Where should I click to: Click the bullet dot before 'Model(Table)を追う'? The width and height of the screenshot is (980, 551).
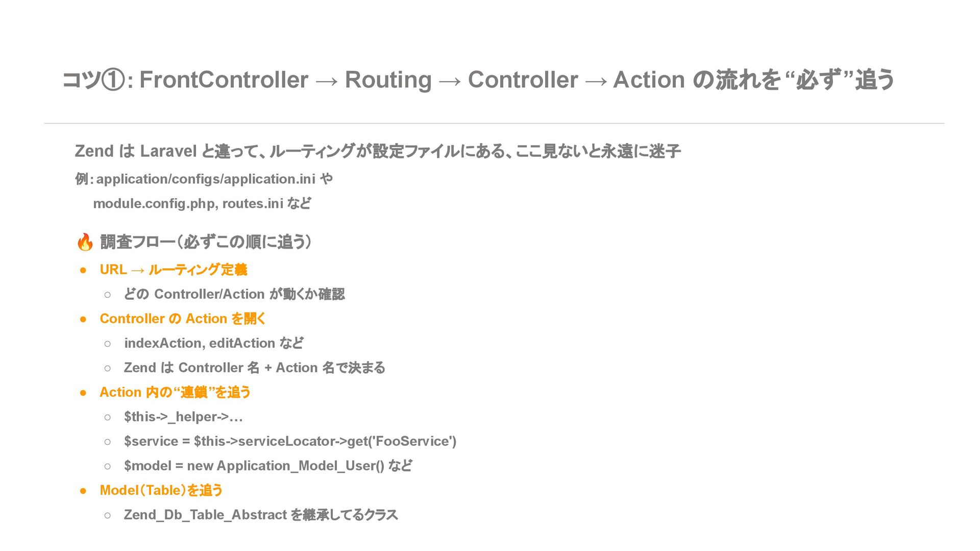[83, 491]
